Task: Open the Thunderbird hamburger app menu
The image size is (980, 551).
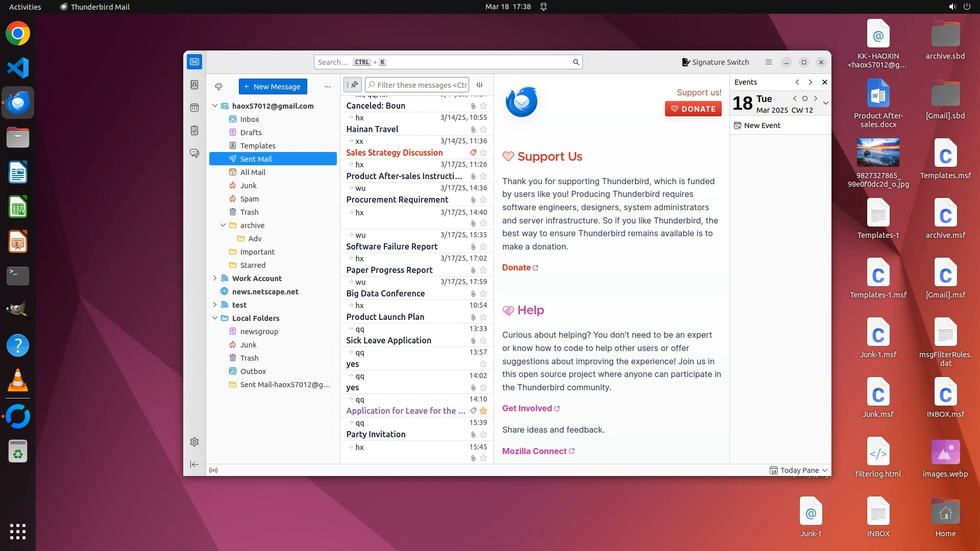Action: tap(769, 62)
